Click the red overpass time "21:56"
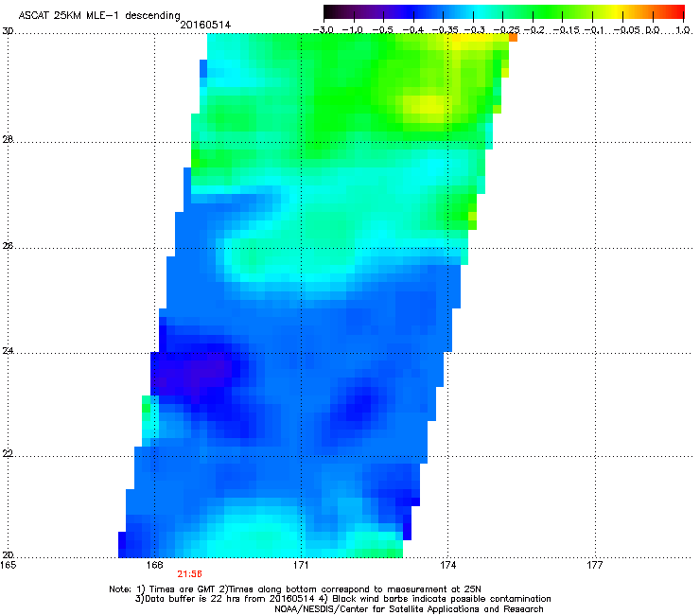 [190, 574]
